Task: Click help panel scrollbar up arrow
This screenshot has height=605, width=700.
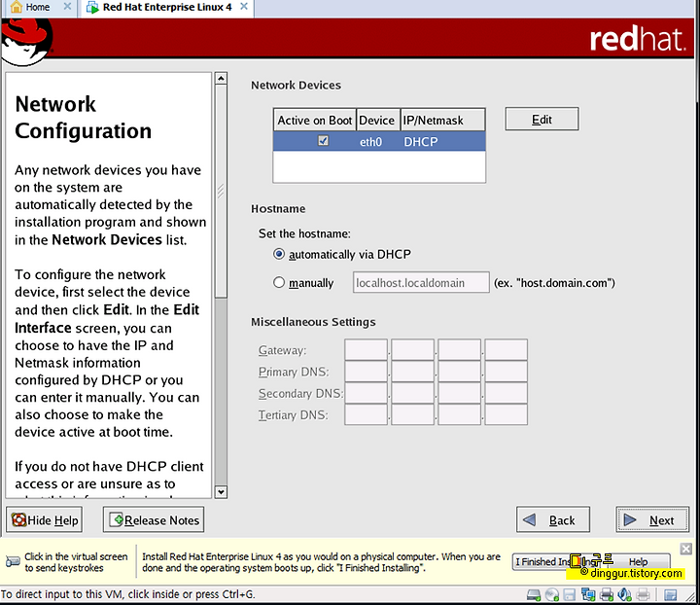Action: [x=221, y=78]
